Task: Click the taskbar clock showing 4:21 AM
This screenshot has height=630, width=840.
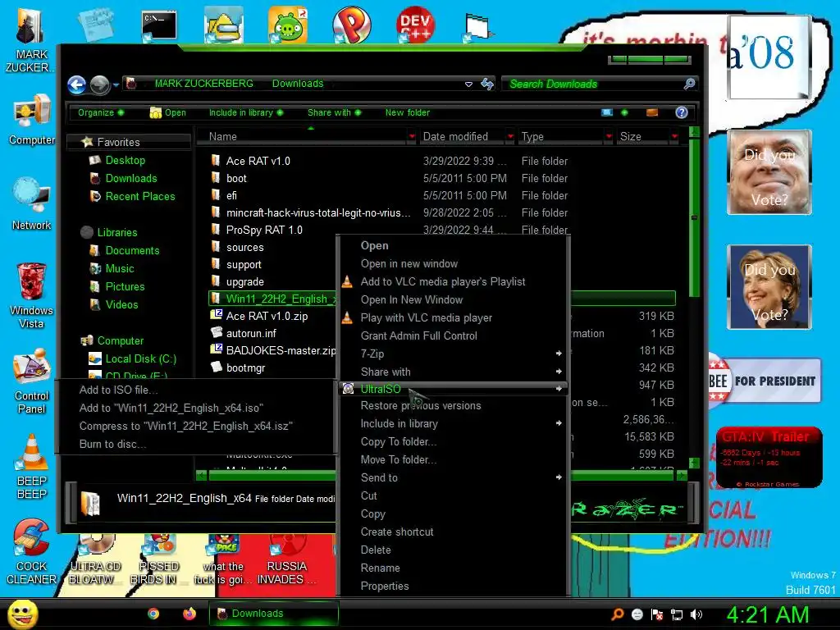Action: pos(768,614)
